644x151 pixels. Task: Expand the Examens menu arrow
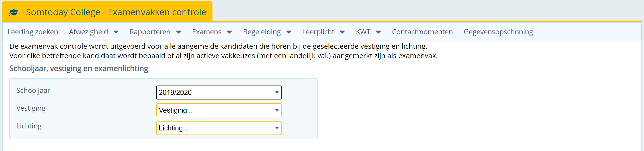229,32
